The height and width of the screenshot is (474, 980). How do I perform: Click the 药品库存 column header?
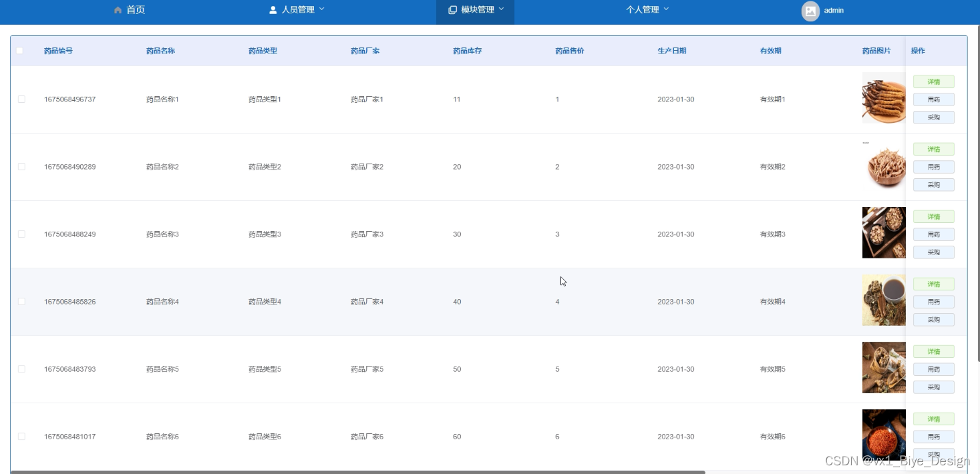(x=468, y=51)
